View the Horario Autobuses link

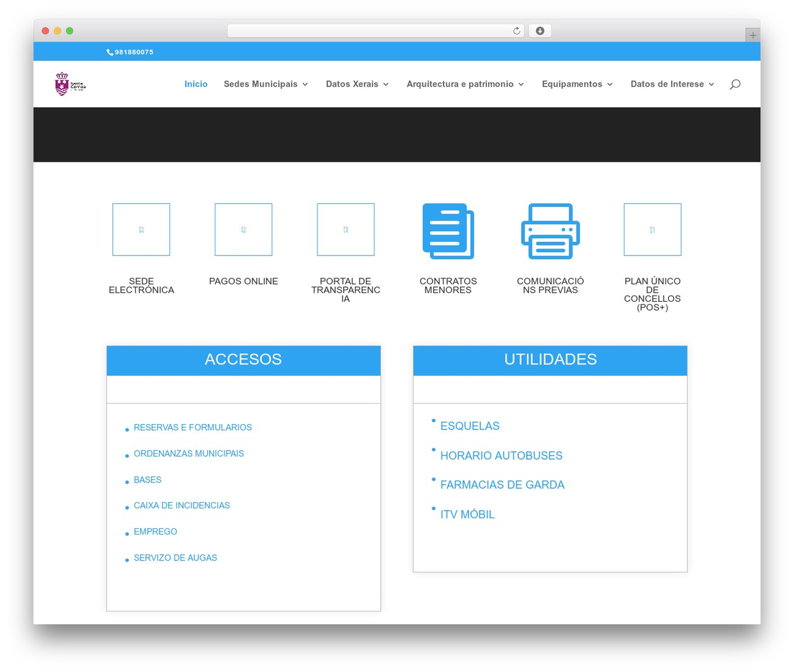click(501, 456)
